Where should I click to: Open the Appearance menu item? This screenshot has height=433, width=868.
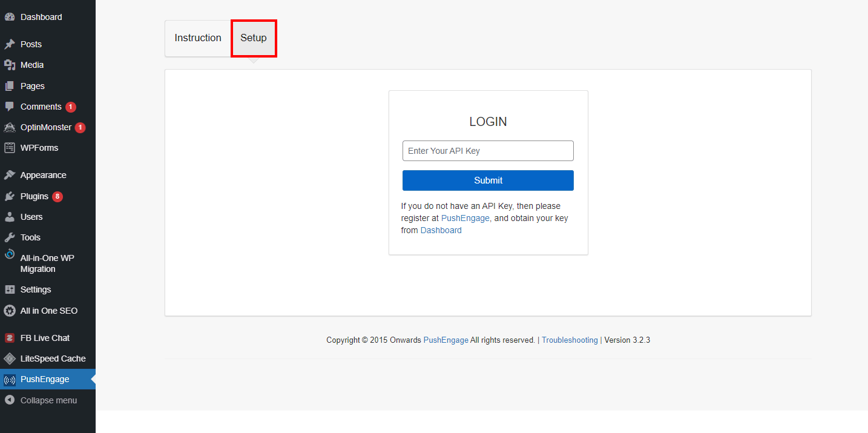click(43, 175)
